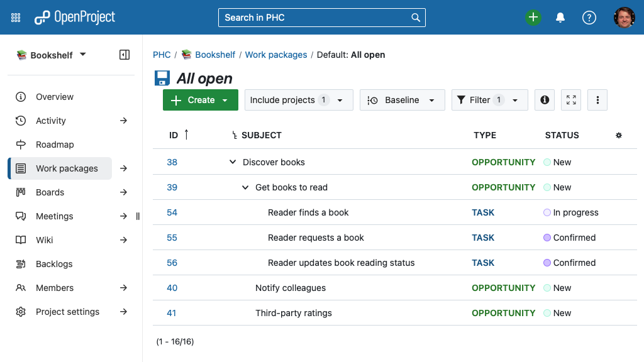Collapse the Discover books row
This screenshot has height=362, width=644.
pos(233,162)
